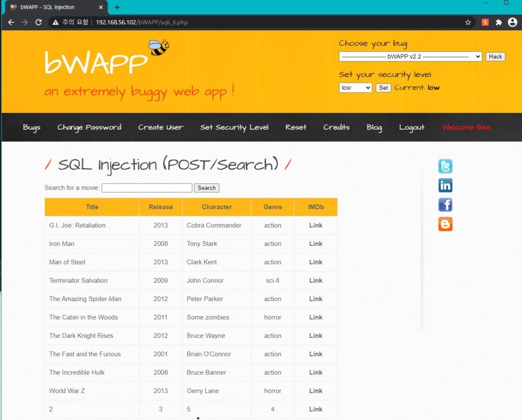The image size is (522, 420).
Task: Click the SQL Injection (POST/Search) heading
Action: click(168, 164)
